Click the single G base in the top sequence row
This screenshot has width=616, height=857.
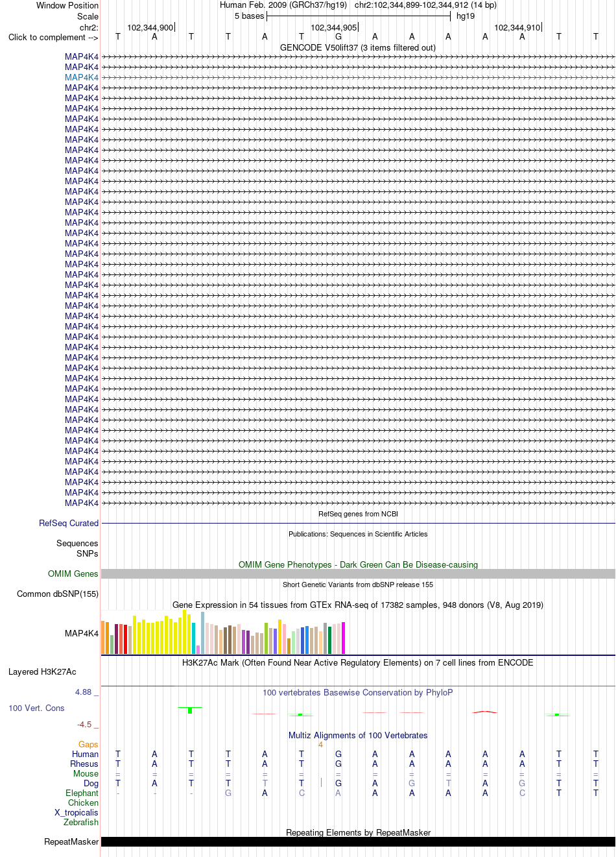point(338,37)
